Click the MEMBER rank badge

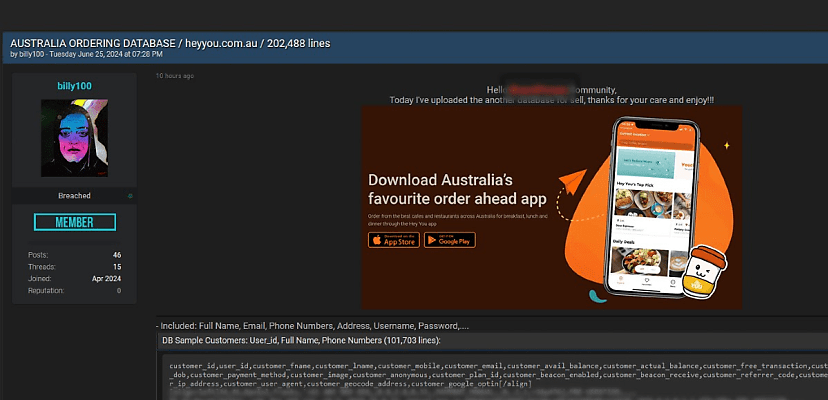74,222
